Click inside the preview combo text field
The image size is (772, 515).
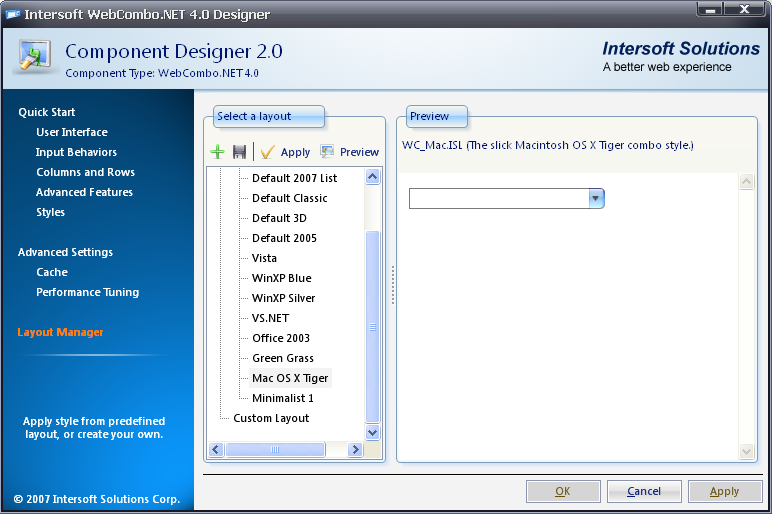coord(498,198)
